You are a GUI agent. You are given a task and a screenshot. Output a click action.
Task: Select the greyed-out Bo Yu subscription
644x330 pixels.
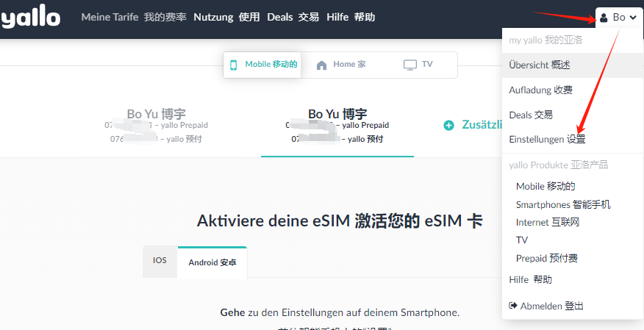pyautogui.click(x=156, y=126)
